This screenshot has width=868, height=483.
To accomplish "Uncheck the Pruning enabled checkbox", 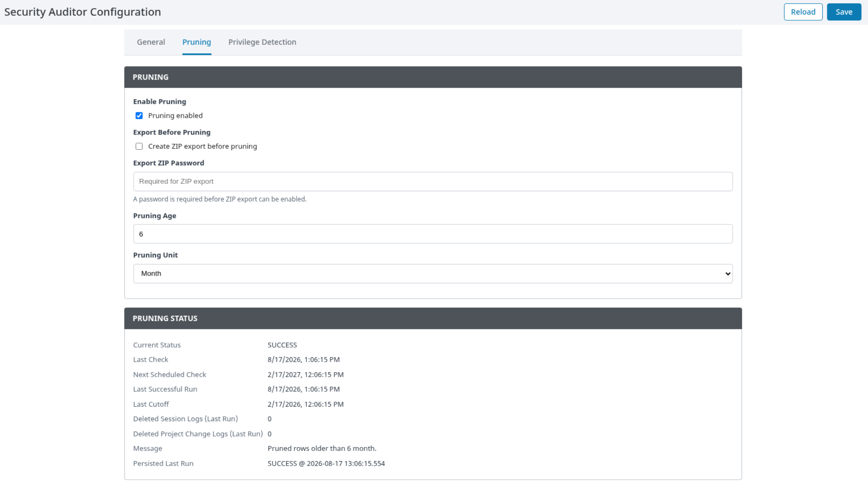I will click(x=139, y=116).
